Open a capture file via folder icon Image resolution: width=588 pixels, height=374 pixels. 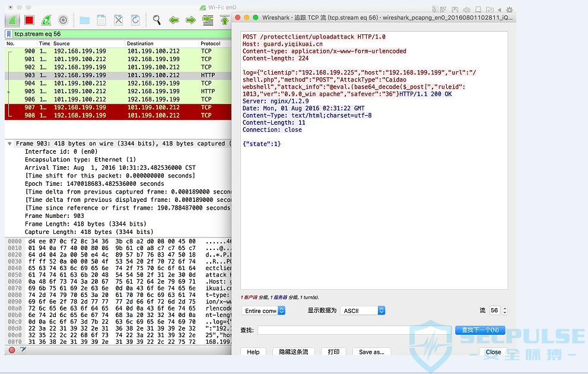tap(85, 20)
